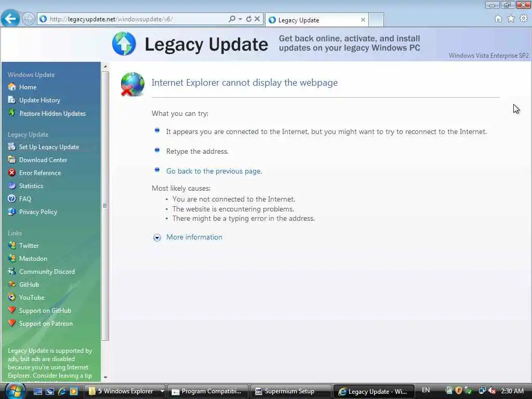Open Update History in sidebar
This screenshot has height=399, width=532.
(39, 100)
